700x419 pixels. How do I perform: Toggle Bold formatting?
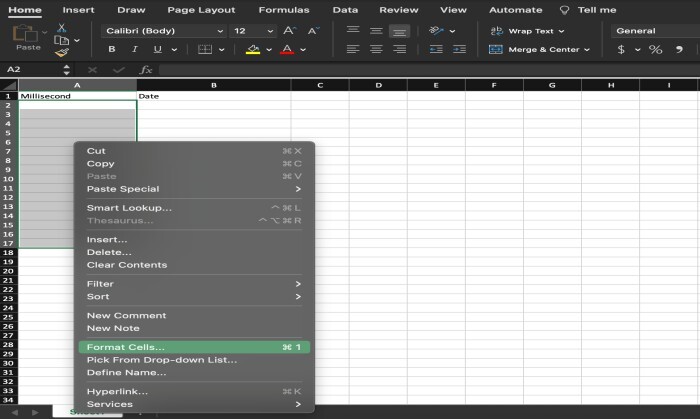coord(112,49)
